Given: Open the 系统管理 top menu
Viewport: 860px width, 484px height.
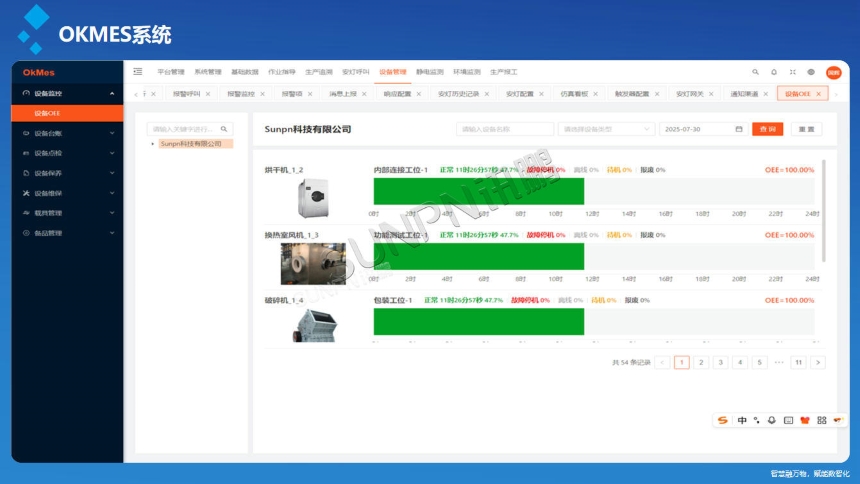Looking at the screenshot, I should pyautogui.click(x=208, y=72).
